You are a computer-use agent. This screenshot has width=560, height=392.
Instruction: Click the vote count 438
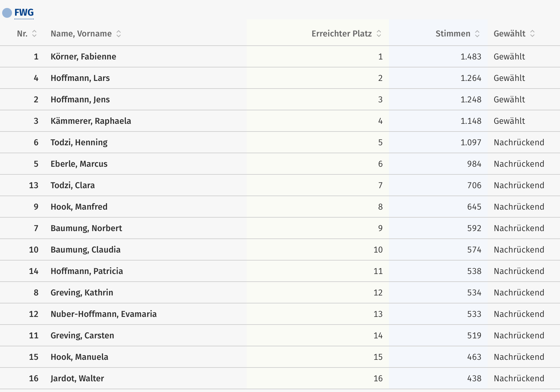[474, 379]
